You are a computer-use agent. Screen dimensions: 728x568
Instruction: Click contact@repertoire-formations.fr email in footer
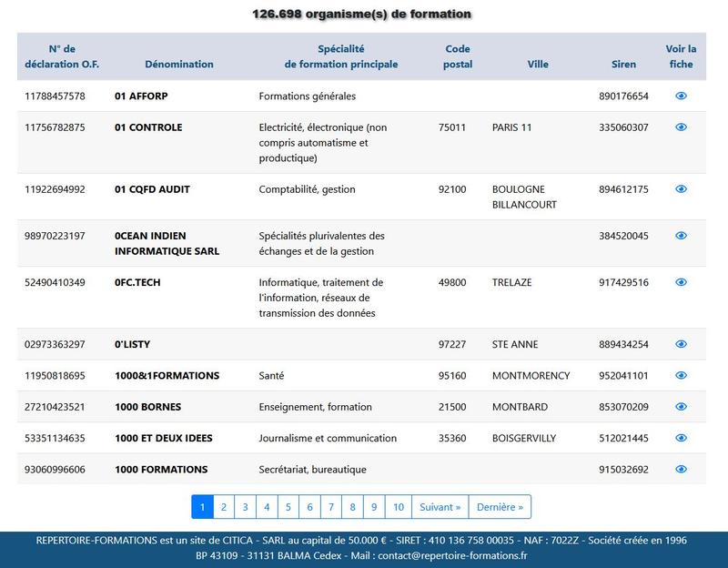(x=452, y=555)
